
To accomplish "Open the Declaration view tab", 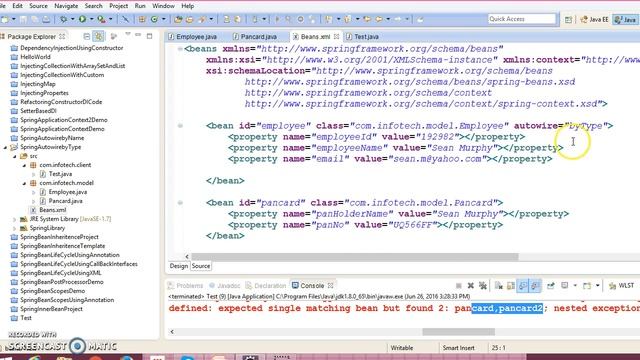I will (266, 286).
